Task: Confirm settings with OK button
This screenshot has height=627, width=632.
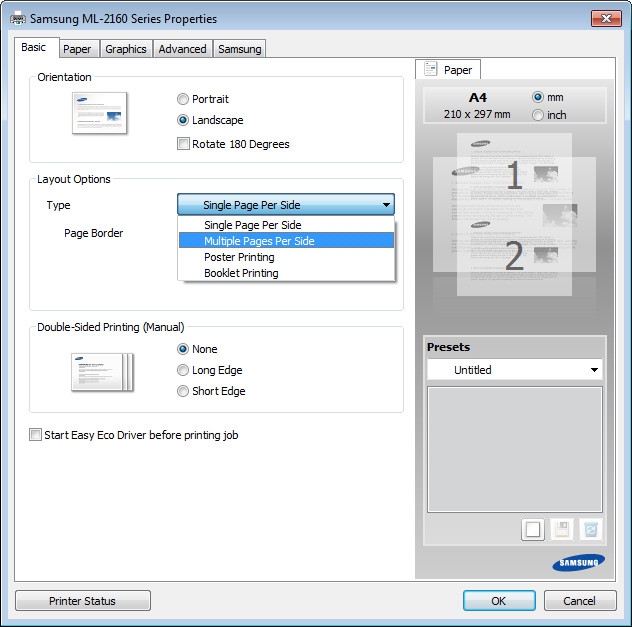Action: point(499,601)
